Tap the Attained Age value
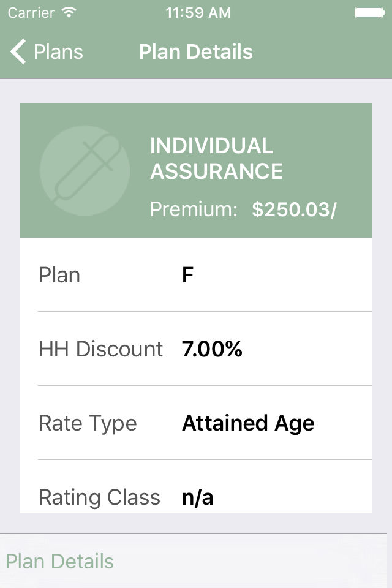Image resolution: width=392 pixels, height=588 pixels. [248, 423]
